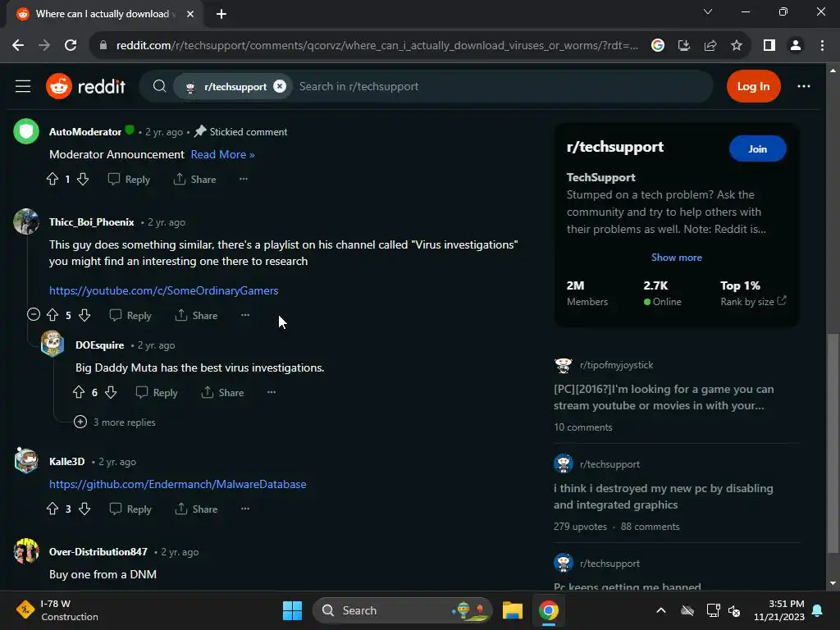The width and height of the screenshot is (840, 630).
Task: Share the DOEsquire comment
Action: click(222, 392)
